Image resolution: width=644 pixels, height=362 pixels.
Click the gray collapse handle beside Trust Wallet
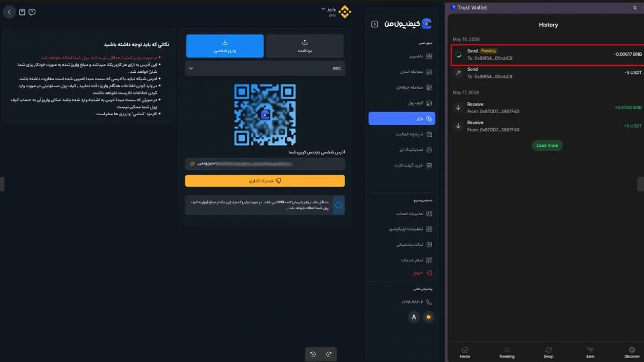(x=641, y=184)
